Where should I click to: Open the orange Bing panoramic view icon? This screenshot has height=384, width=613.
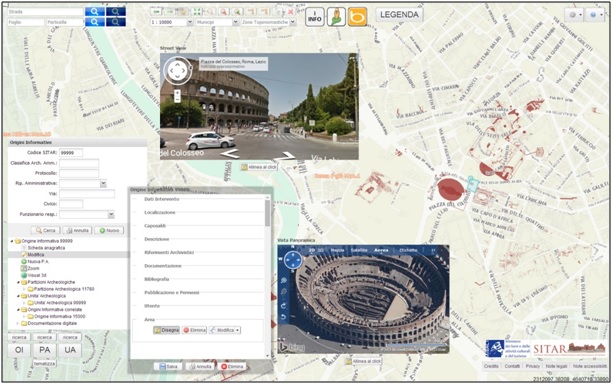pos(357,17)
